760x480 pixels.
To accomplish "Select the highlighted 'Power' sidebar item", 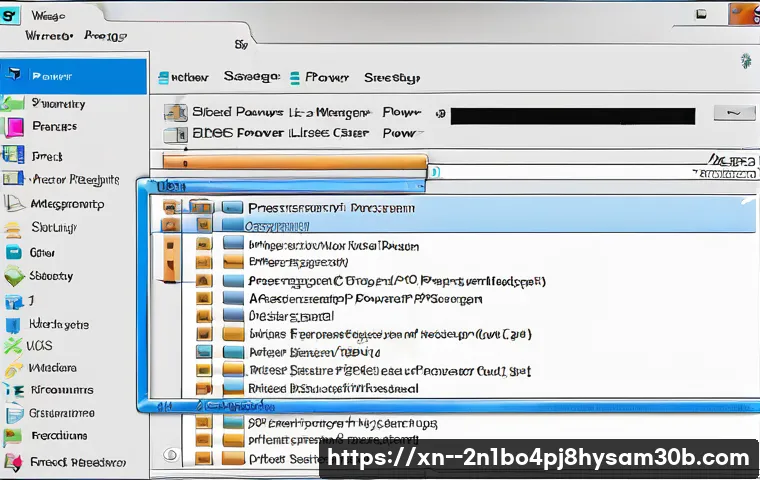I will (73, 76).
